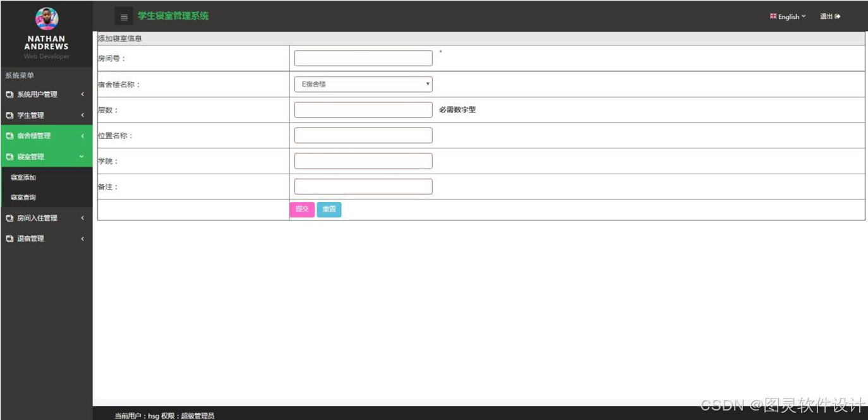
Task: Click the 层数 input field
Action: [x=363, y=110]
